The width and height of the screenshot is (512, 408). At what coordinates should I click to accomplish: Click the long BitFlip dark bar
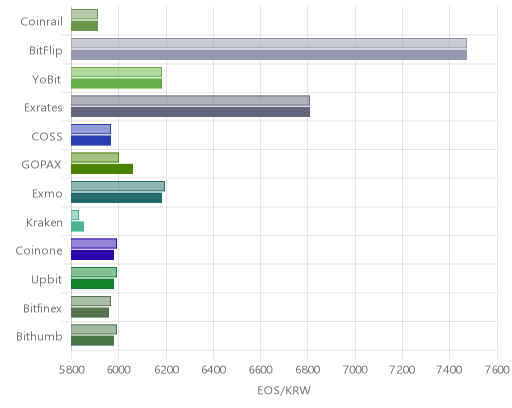[x=269, y=55]
